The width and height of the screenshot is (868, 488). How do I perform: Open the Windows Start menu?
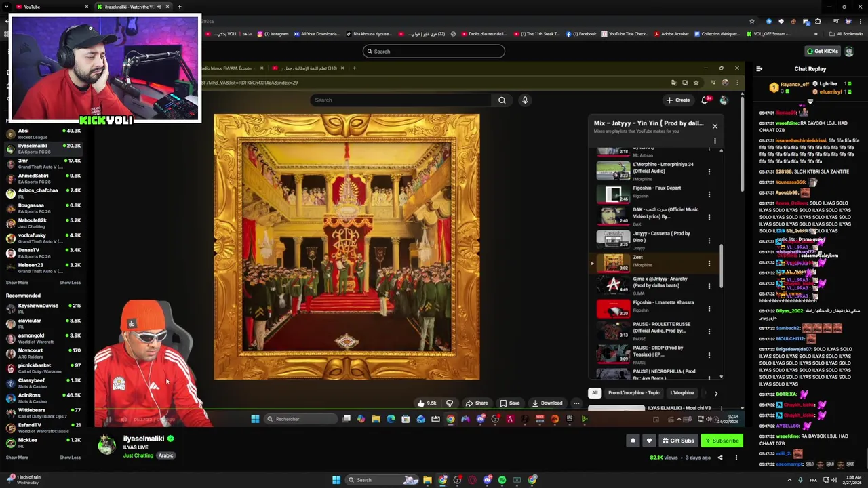(336, 480)
